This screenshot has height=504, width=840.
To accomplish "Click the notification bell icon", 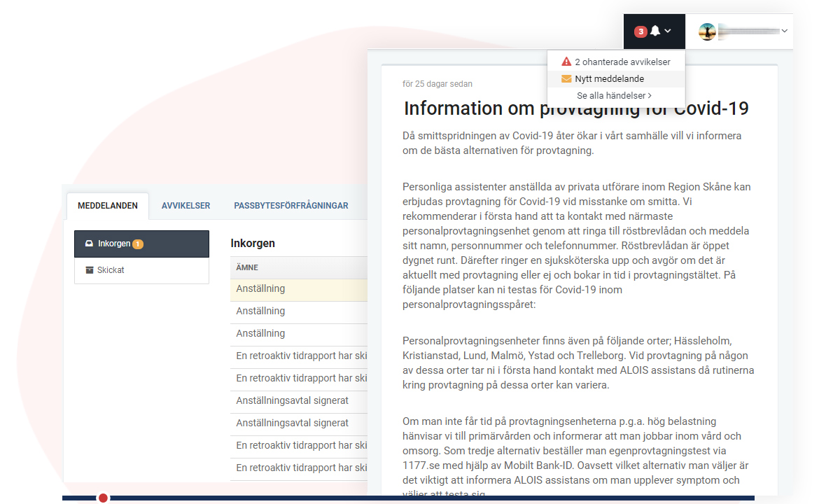I will [x=654, y=31].
